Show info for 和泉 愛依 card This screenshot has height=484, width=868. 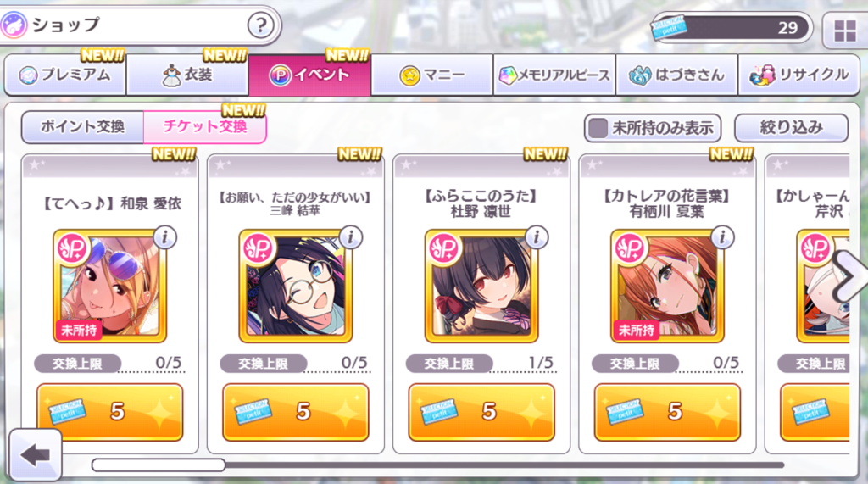(164, 237)
